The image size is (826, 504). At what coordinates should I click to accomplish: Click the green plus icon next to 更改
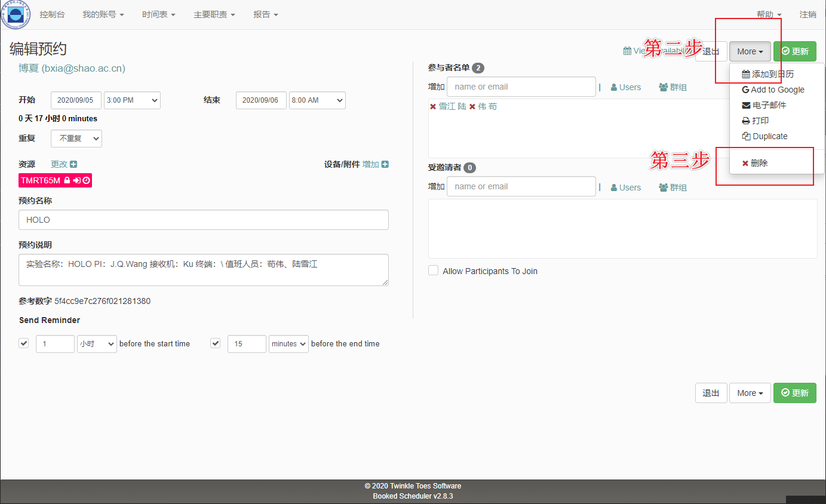(x=73, y=164)
